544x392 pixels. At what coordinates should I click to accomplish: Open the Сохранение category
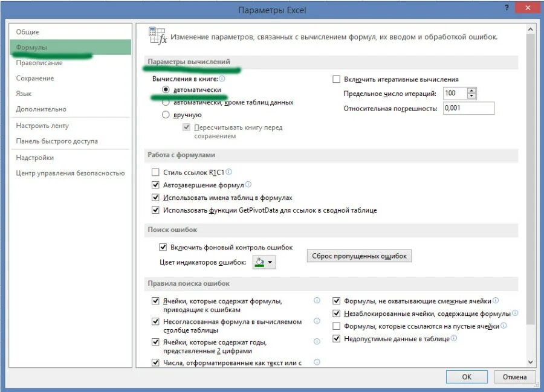coord(71,78)
